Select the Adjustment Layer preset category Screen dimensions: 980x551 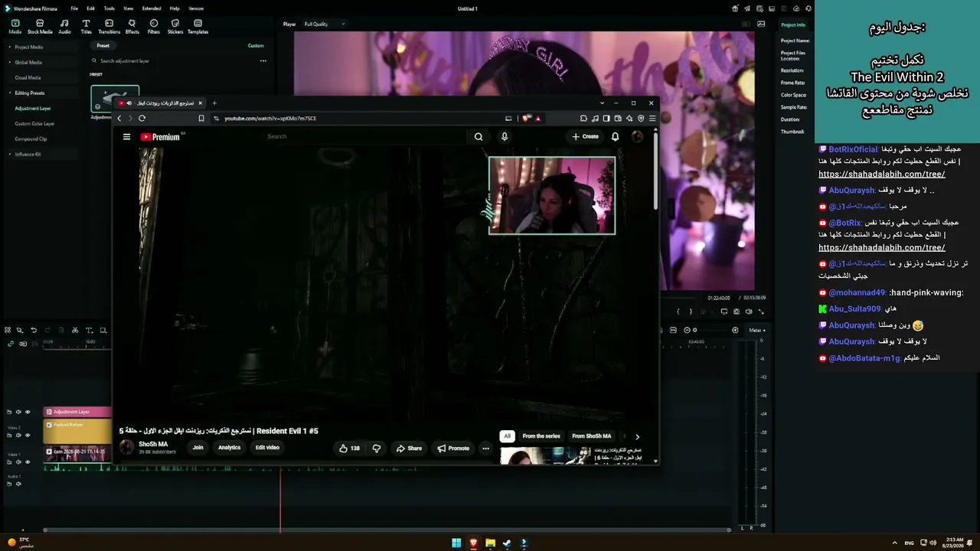point(33,108)
